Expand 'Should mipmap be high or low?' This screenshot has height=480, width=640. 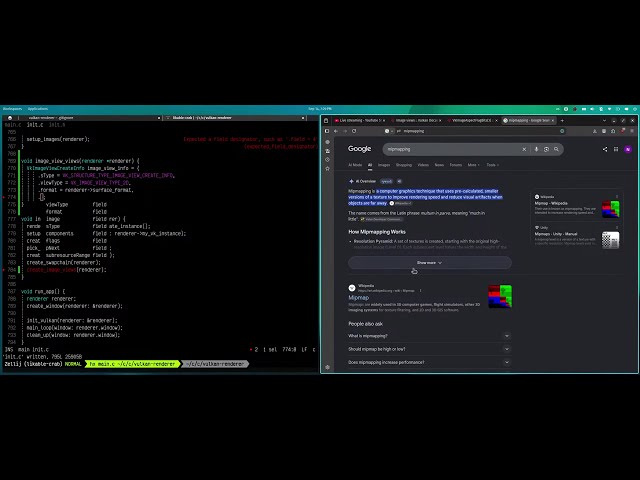tap(429, 349)
